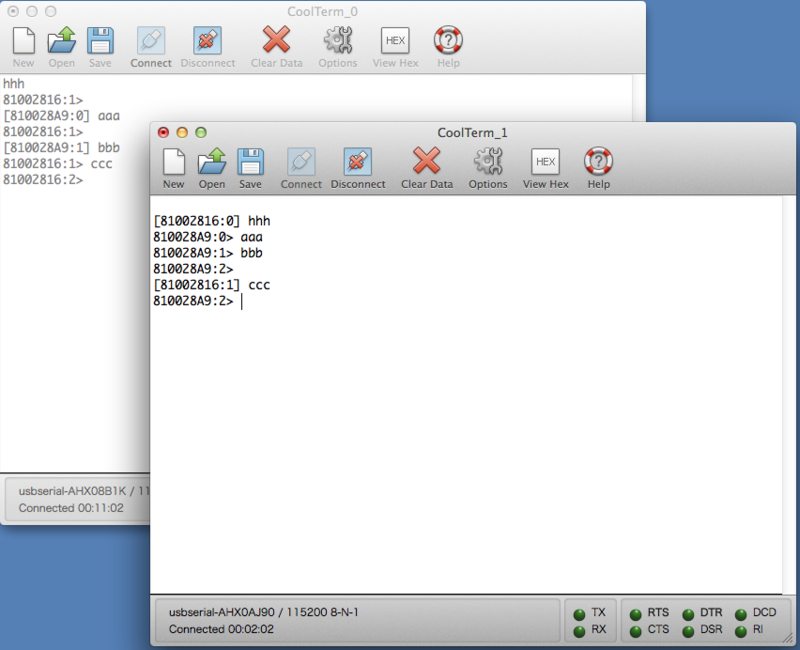Click '[810028A9:0] aaa' in CoolTerm_0

tap(61, 116)
